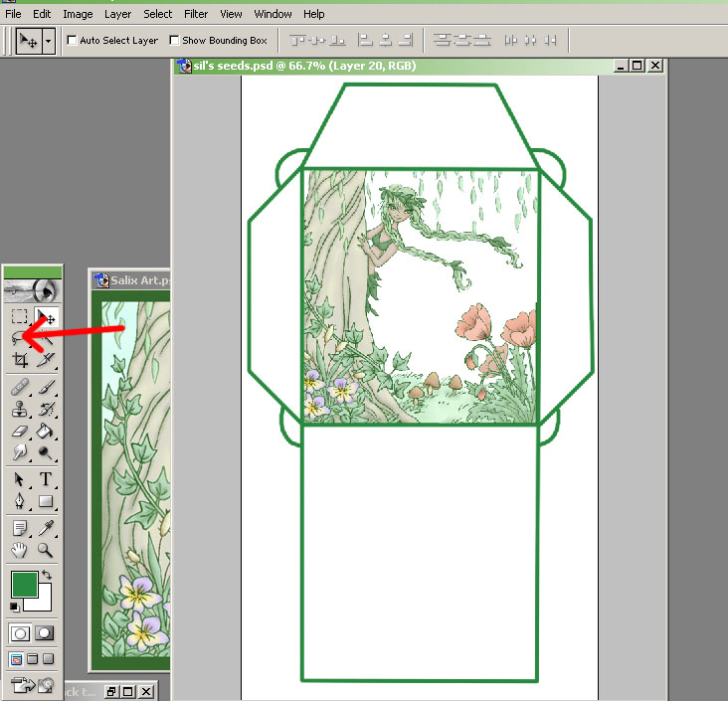Switch to Standard Screen Mode
The height and width of the screenshot is (701, 728).
[16, 659]
